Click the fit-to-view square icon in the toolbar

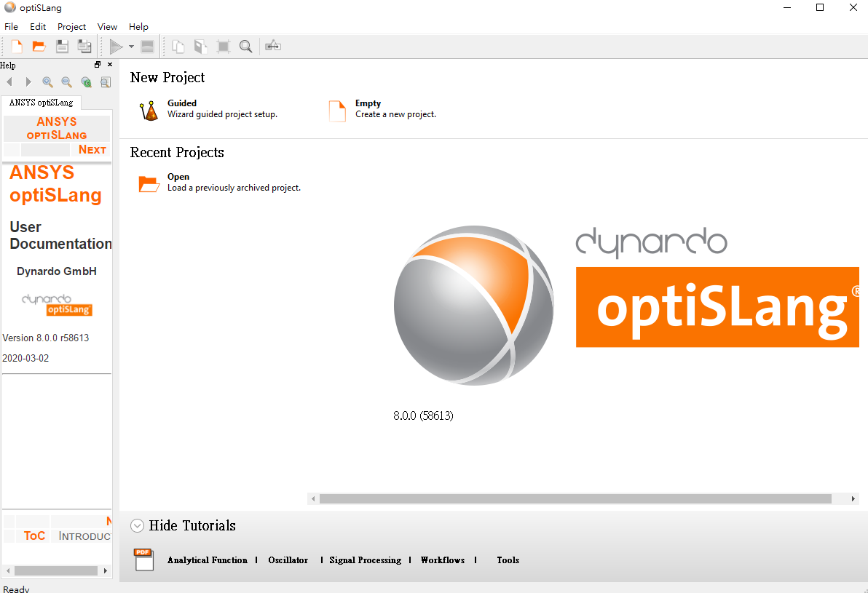(x=223, y=47)
